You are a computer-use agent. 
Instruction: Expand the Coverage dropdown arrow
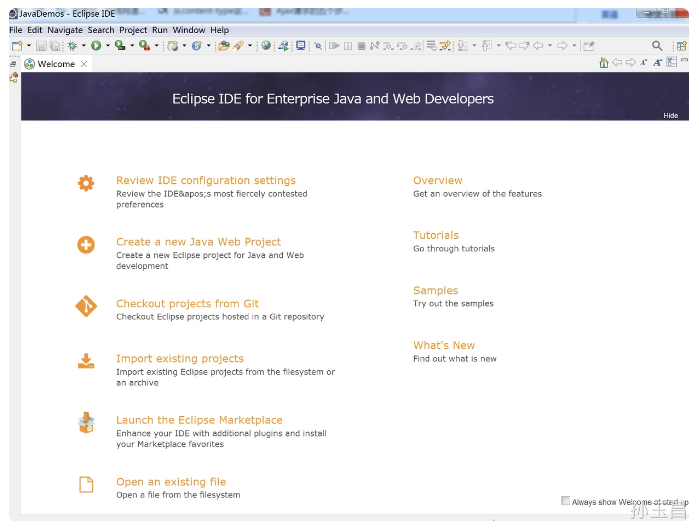pos(132,45)
